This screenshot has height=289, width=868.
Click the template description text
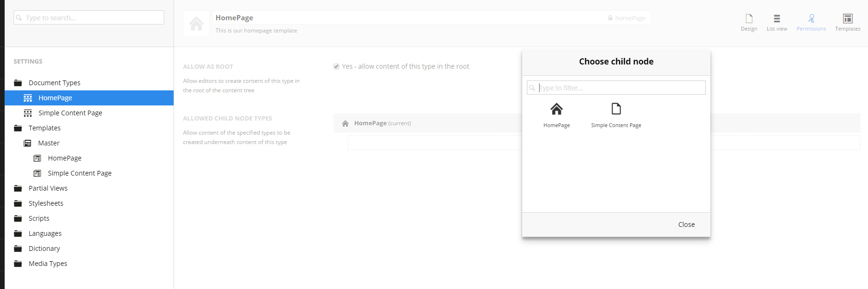(x=256, y=31)
